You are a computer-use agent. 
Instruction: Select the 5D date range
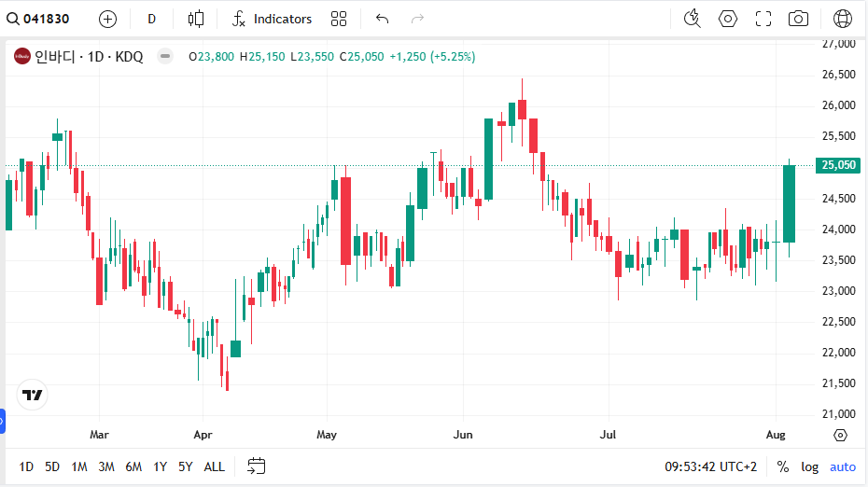pyautogui.click(x=52, y=467)
